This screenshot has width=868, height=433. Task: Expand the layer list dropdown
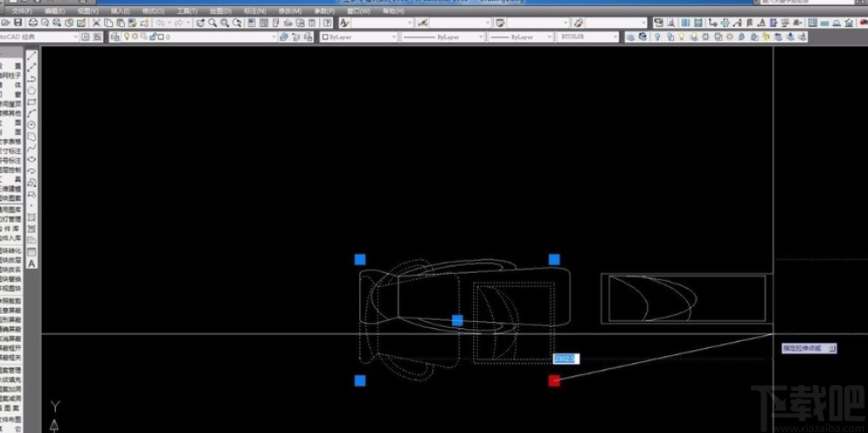(x=274, y=37)
